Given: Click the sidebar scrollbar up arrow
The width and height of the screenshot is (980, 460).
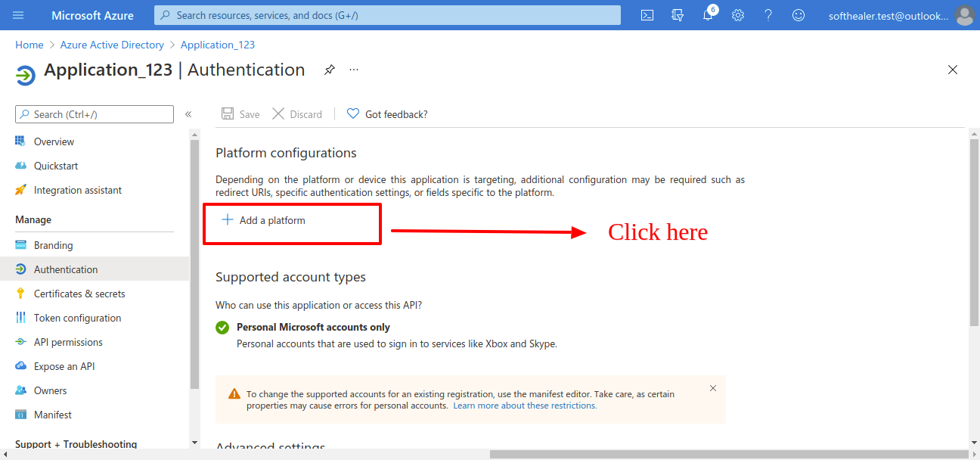Looking at the screenshot, I should click(194, 134).
